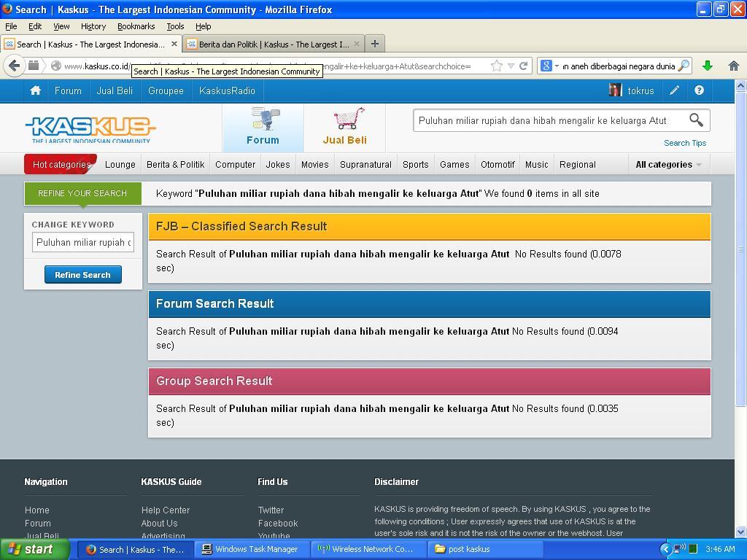Click the bookmark star in address bar

[x=496, y=66]
